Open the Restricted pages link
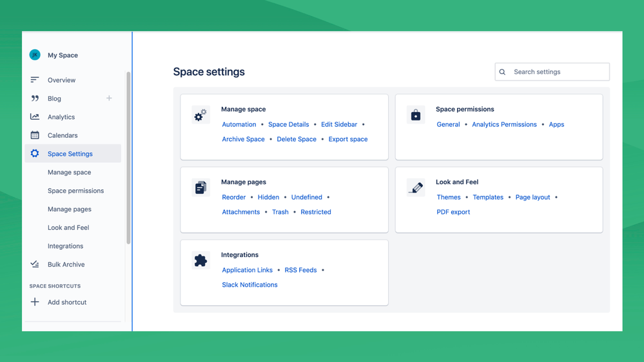 [315, 212]
